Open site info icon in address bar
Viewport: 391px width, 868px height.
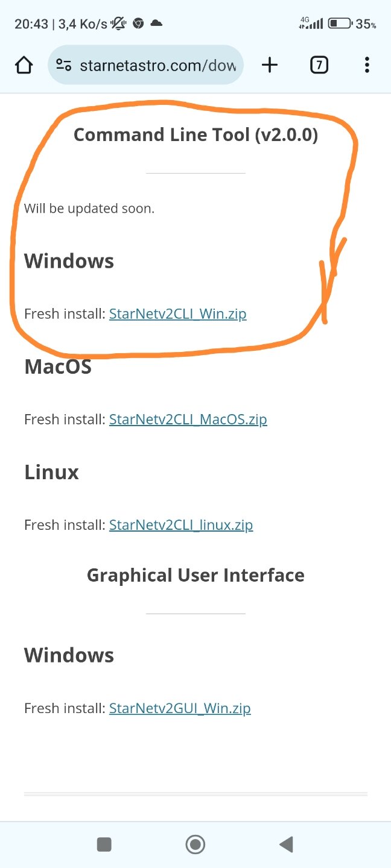point(64,65)
